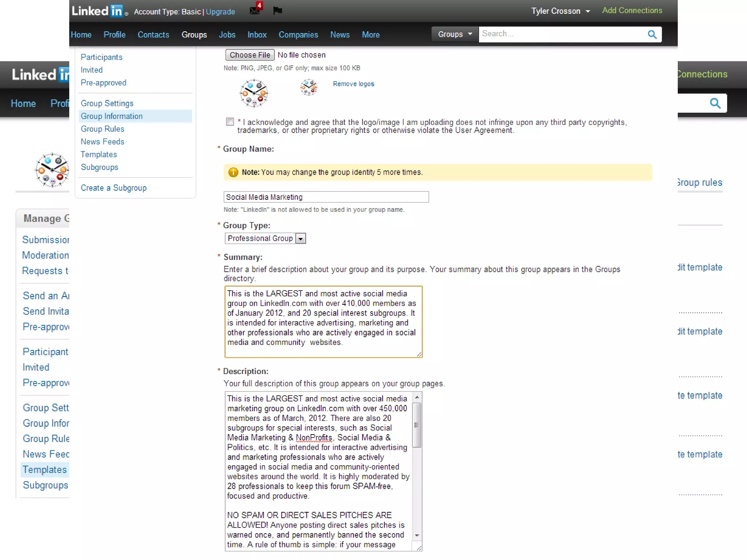Click the description box scrollbar thumb
Image resolution: width=747 pixels, height=560 pixels.
coord(417,425)
